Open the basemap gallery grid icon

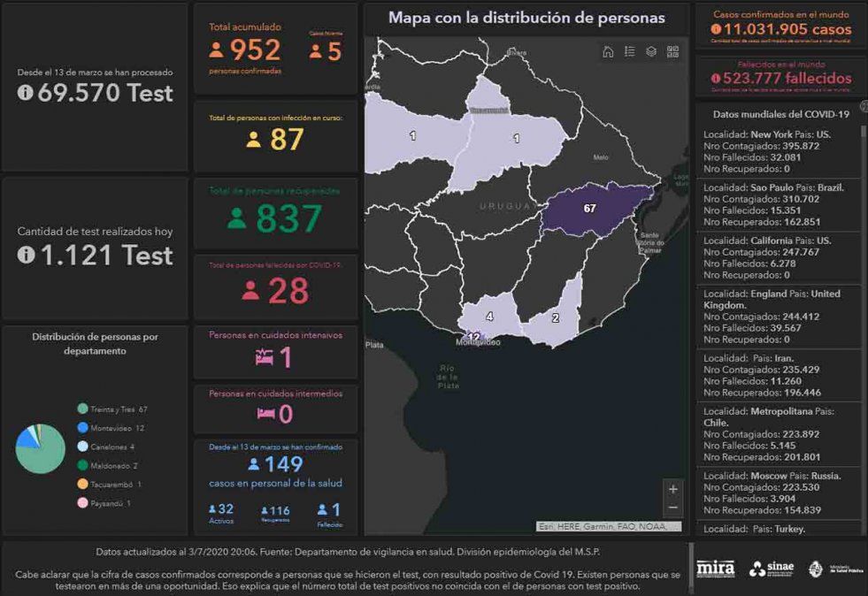(672, 51)
